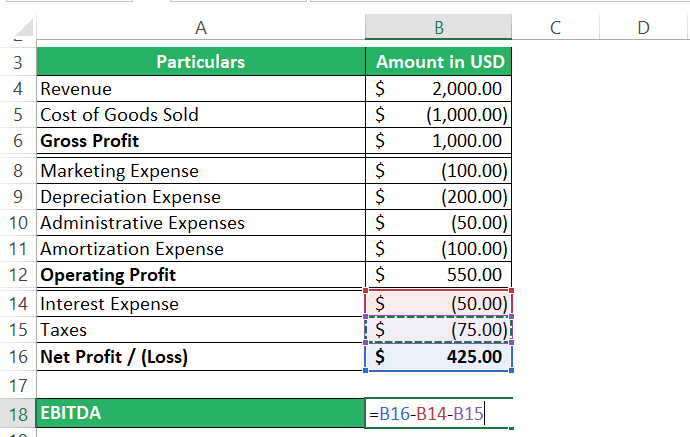Click the Amount in USD header cell

click(x=440, y=62)
